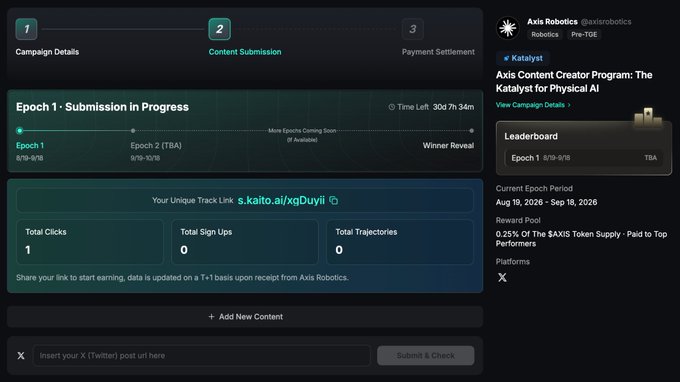Open the Axis Robotics avatar logo
680x382 pixels.
coord(507,28)
